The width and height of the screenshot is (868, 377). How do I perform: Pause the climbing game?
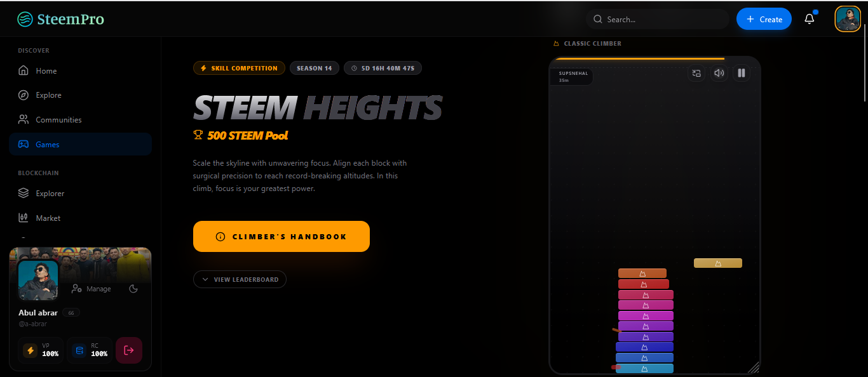click(x=741, y=73)
